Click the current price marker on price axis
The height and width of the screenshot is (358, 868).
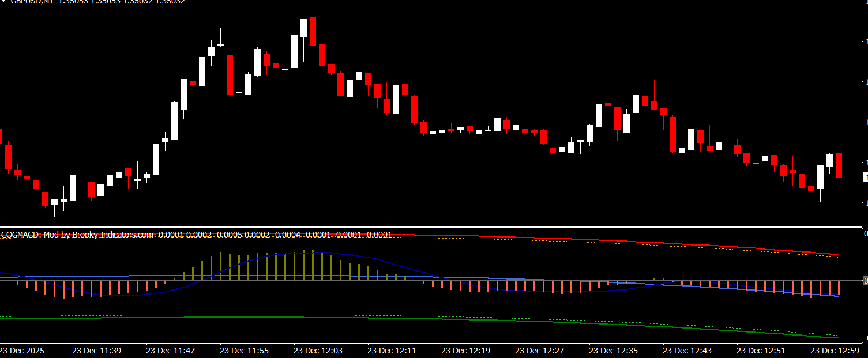tap(865, 178)
